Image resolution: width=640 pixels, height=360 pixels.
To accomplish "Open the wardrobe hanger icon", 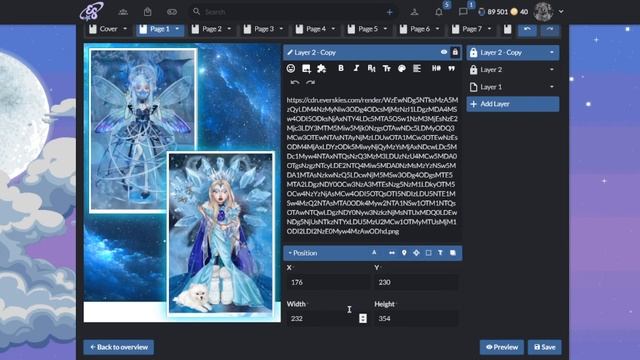I will click(x=414, y=12).
